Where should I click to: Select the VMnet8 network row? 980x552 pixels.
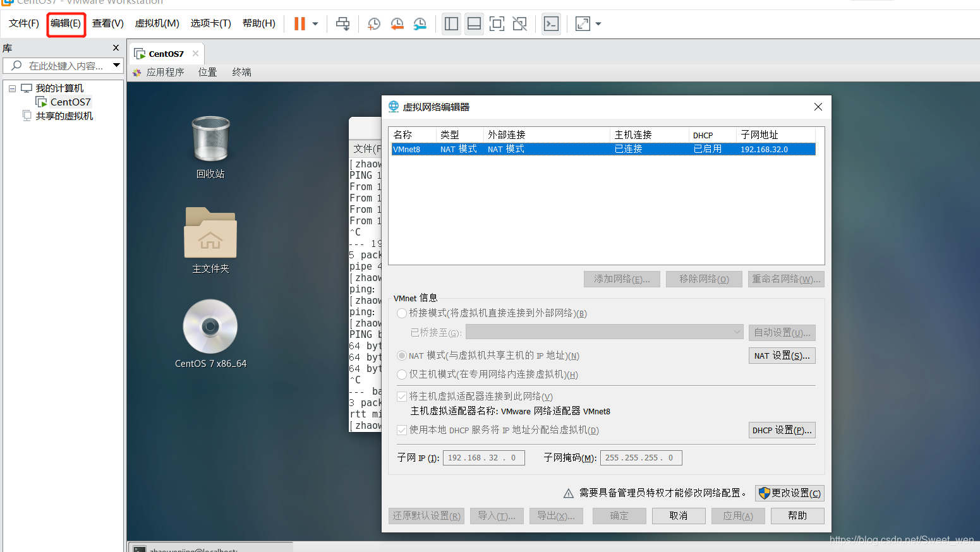pos(603,149)
